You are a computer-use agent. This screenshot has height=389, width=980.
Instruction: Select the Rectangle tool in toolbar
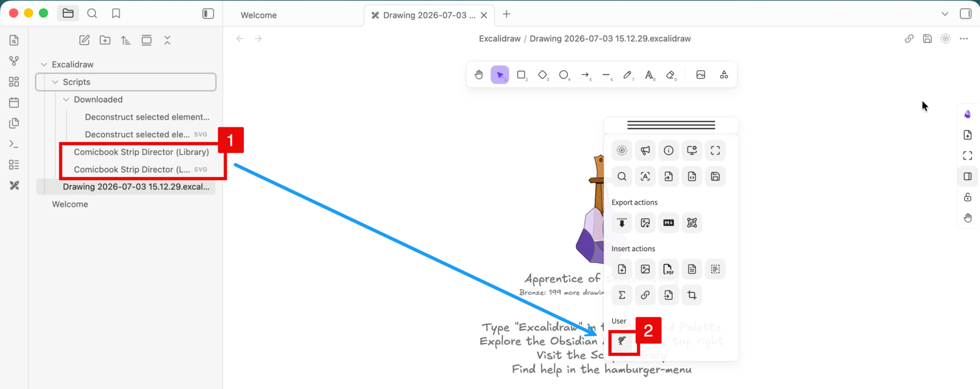click(521, 75)
